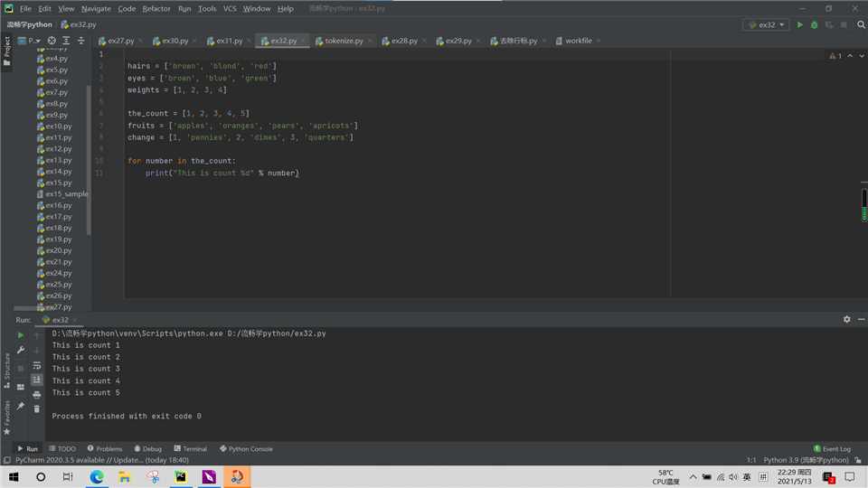Toggle the Project tool window stripe button
The width and height of the screenshot is (868, 488).
[6, 51]
